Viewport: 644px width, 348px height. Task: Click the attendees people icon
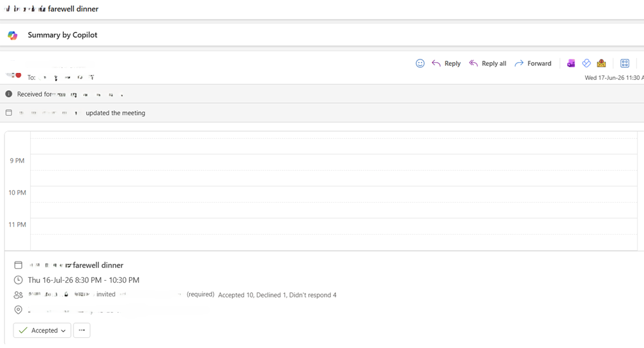18,295
